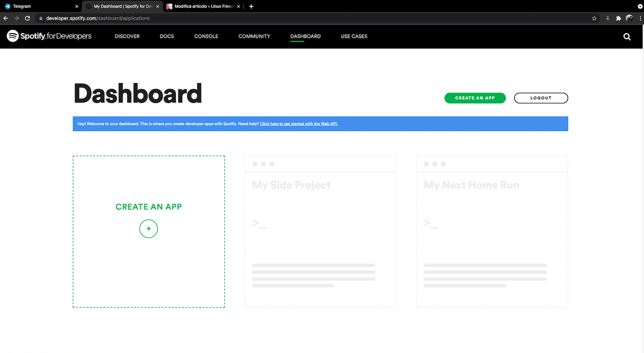
Task: Open a new tab with the plus button
Action: 251,6
